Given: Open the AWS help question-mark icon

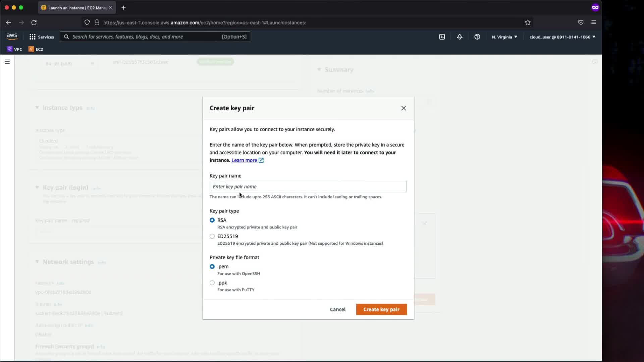Looking at the screenshot, I should pos(477,37).
